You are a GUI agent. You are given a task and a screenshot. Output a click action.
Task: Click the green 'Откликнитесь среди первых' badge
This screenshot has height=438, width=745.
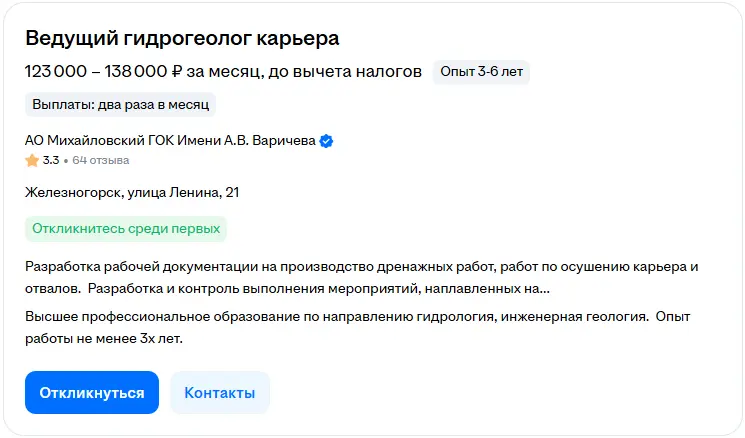coord(126,228)
